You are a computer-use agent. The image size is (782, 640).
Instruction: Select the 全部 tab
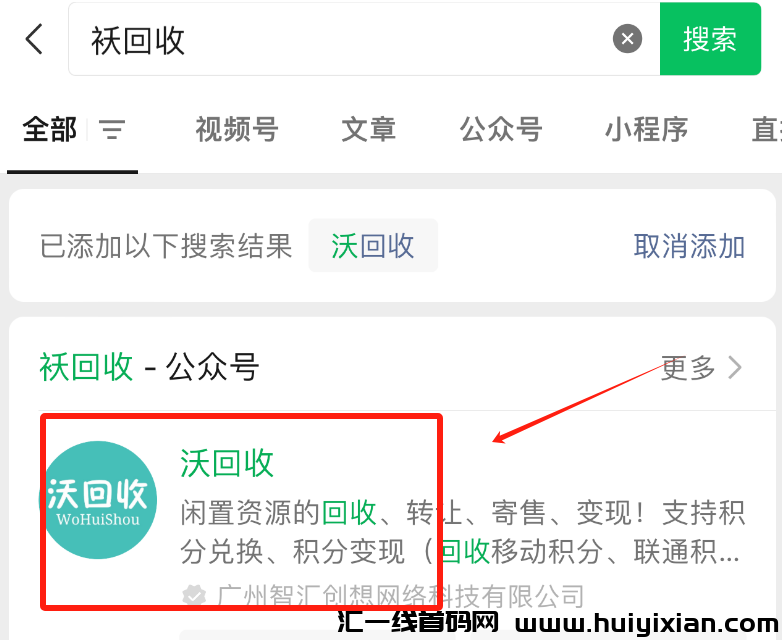(x=49, y=130)
